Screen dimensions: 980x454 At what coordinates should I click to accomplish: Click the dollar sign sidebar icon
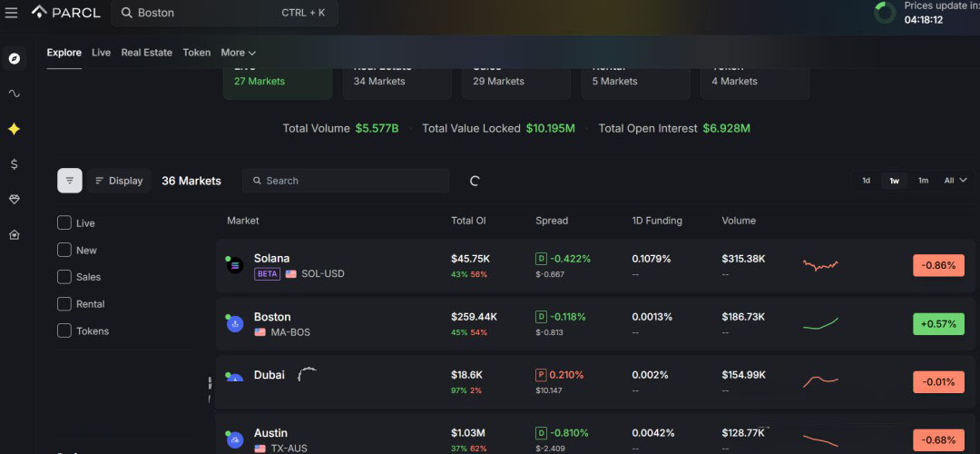(x=14, y=164)
